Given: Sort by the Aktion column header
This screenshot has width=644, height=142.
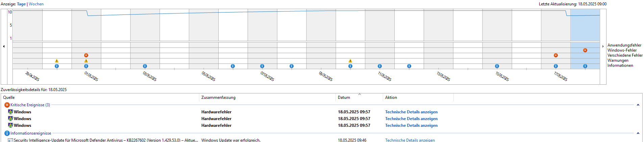Looking at the screenshot, I should click(418, 97).
